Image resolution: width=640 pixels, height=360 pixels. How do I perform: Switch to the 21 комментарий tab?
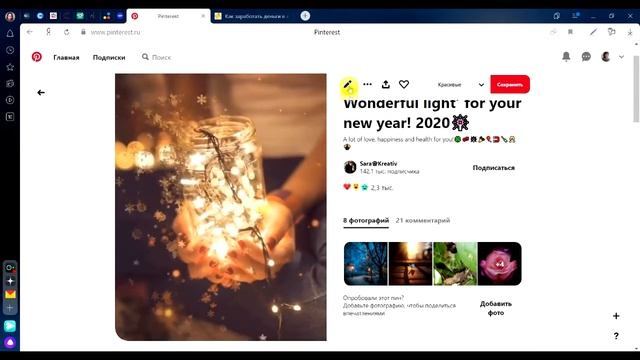coord(423,220)
